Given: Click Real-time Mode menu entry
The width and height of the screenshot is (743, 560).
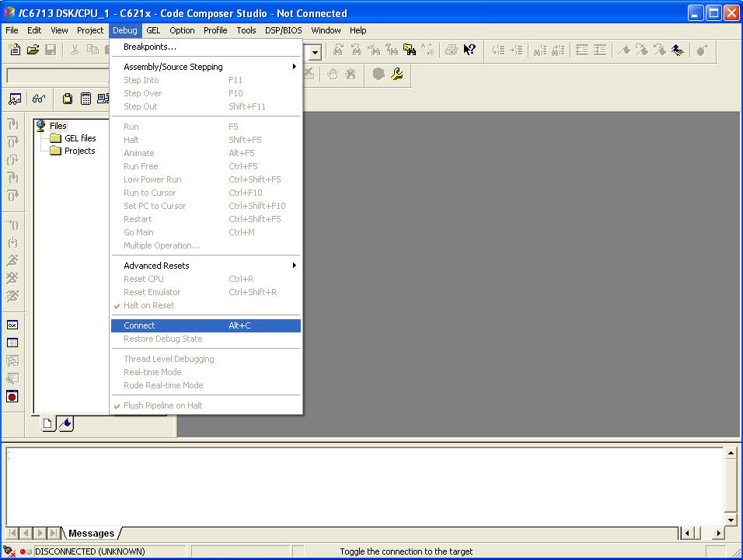Looking at the screenshot, I should point(206,372).
